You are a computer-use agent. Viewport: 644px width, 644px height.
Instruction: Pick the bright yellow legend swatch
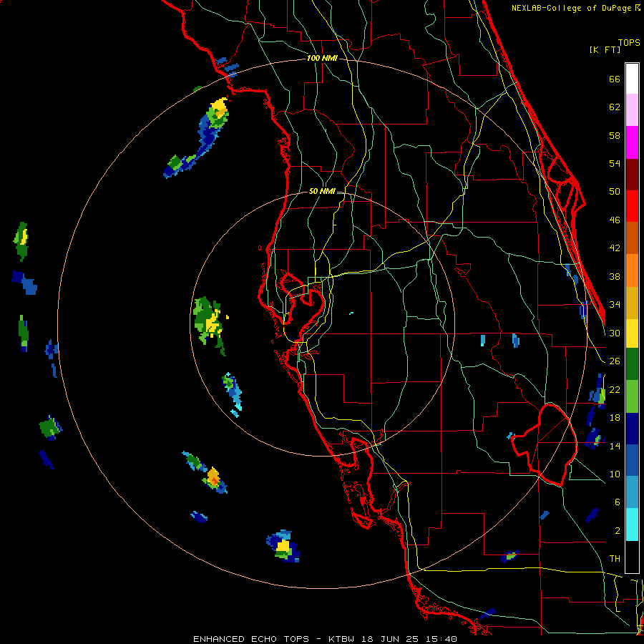632,333
